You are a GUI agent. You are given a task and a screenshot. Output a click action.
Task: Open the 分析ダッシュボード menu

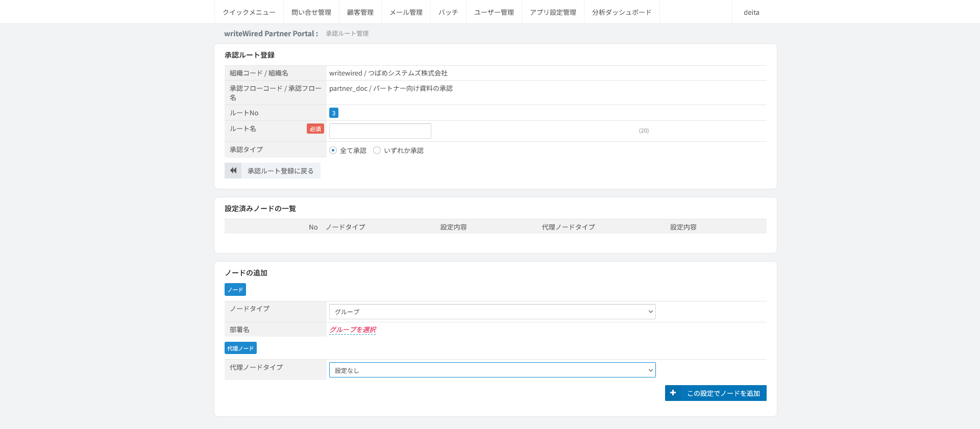(x=622, y=12)
